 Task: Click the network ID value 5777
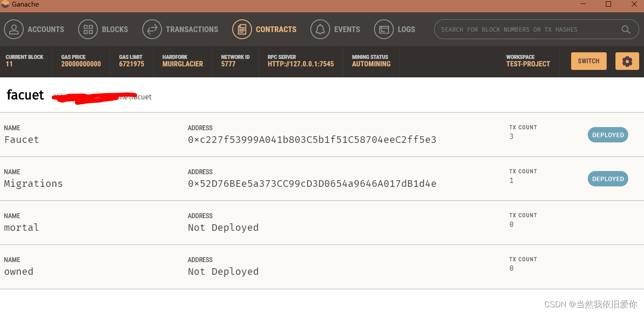click(228, 64)
